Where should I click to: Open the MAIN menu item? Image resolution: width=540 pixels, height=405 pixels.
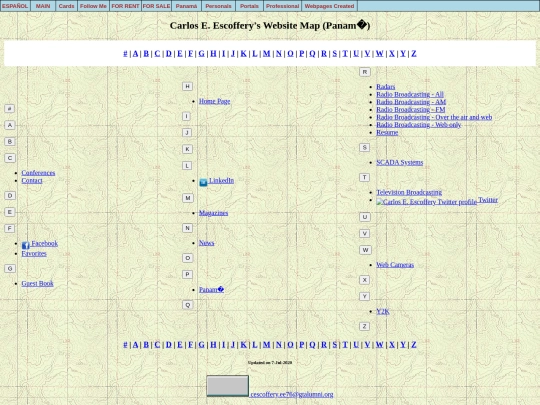tap(43, 6)
